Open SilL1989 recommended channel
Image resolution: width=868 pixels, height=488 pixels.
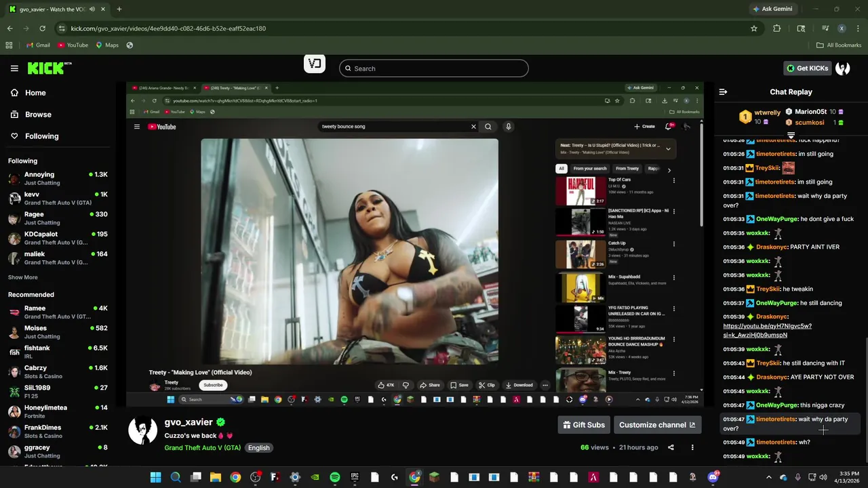coord(58,392)
